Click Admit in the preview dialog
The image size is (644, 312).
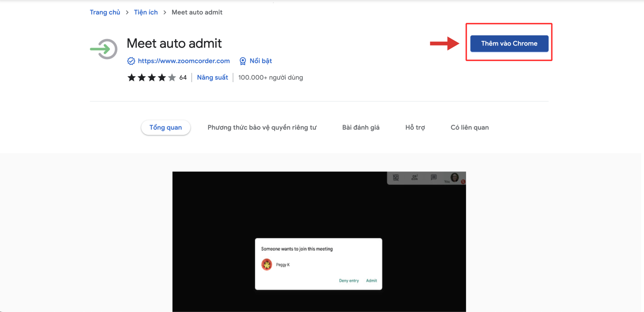(x=372, y=281)
